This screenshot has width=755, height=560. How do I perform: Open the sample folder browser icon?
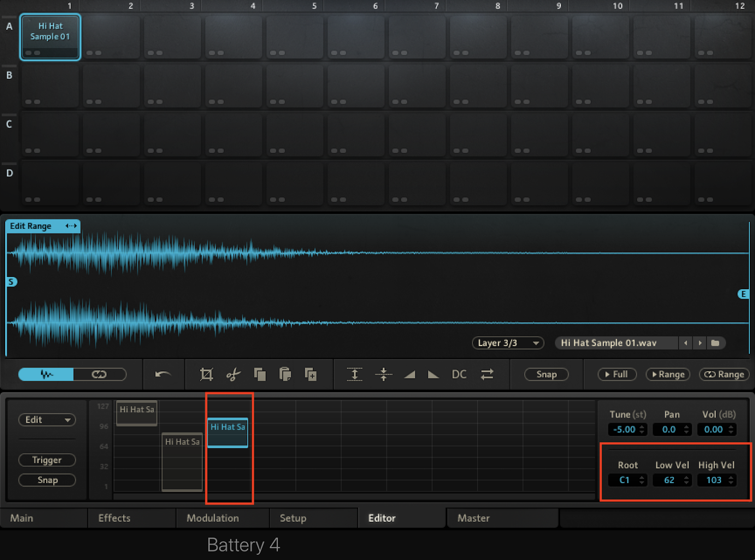point(715,343)
